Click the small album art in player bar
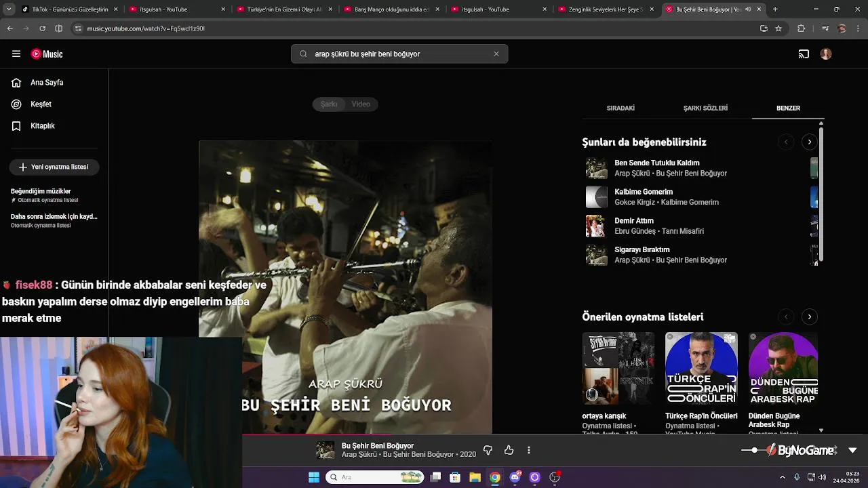The image size is (868, 488). point(325,450)
